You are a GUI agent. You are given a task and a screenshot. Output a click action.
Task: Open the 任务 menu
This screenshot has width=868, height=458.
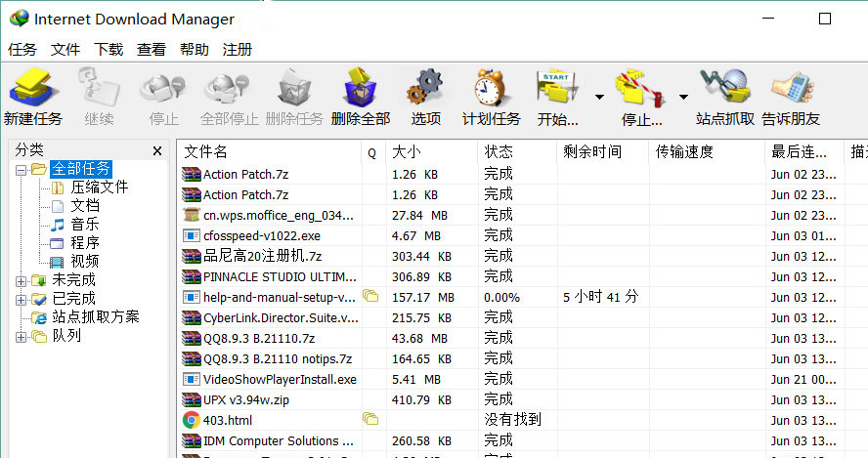(x=22, y=49)
